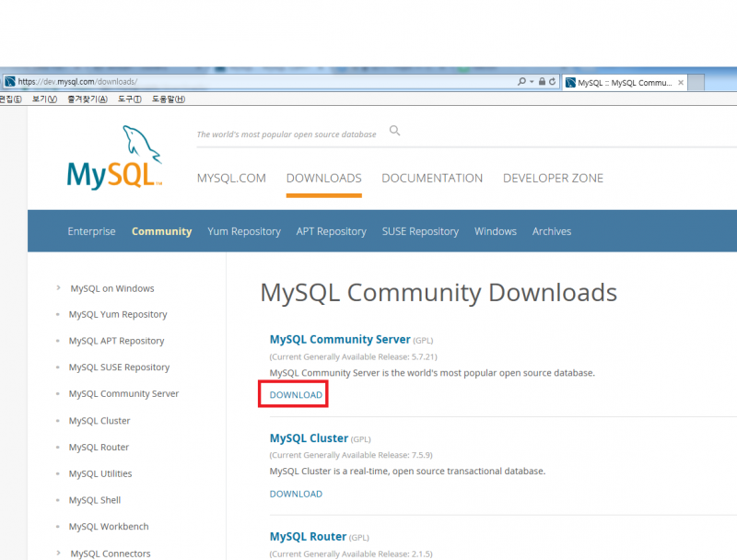737x560 pixels.
Task: Open MySQL on Windows sidebar link
Action: pos(112,288)
